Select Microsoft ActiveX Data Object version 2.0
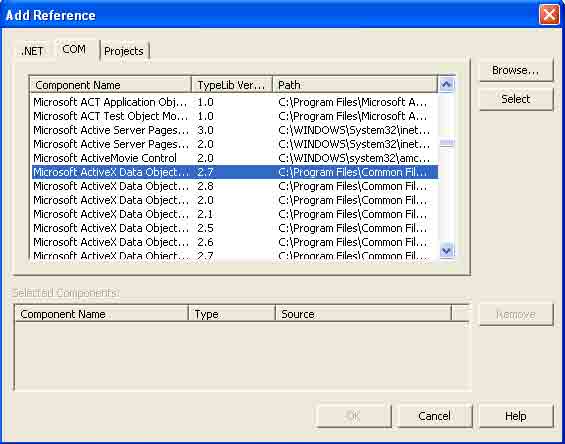565x444 pixels. [x=235, y=200]
